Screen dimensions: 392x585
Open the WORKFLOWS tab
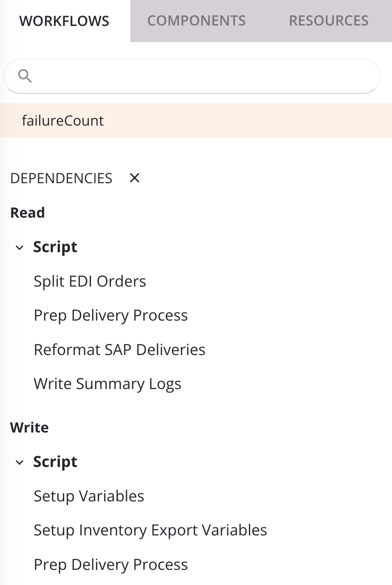pos(64,20)
